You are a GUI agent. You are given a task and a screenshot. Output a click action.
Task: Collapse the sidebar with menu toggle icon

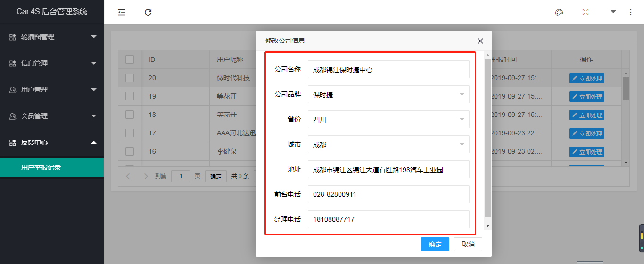[122, 12]
